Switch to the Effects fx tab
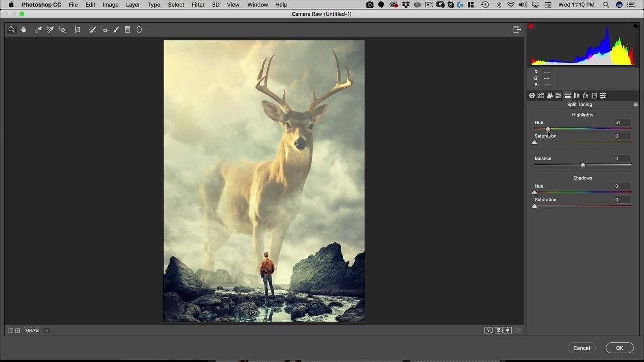Image resolution: width=644 pixels, height=362 pixels. point(585,96)
